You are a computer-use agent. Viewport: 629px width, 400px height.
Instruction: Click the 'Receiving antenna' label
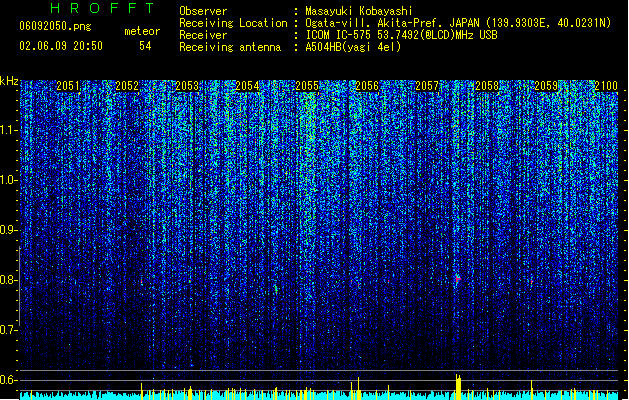(x=230, y=47)
